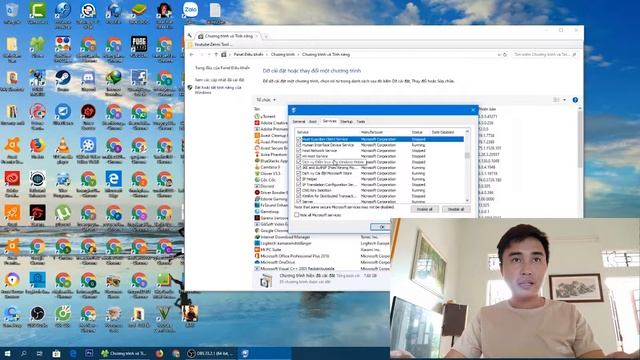Select Internet Download Manager program row

pyautogui.click(x=285, y=237)
